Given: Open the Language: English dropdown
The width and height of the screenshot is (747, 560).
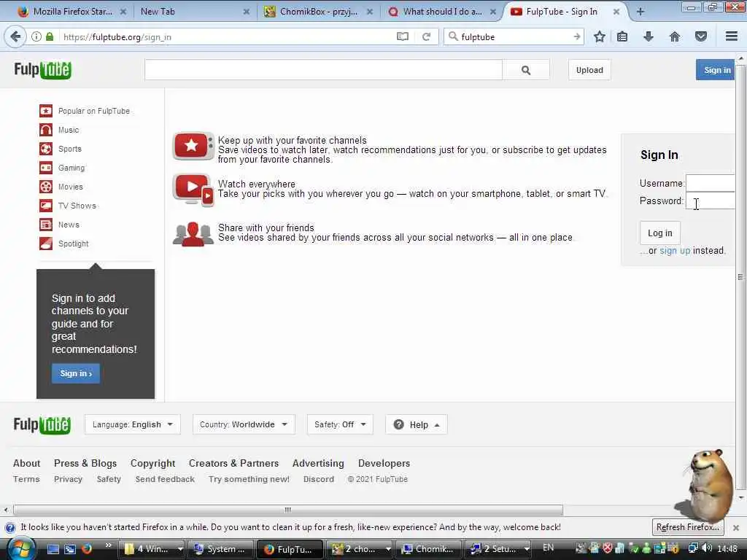Looking at the screenshot, I should coord(133,424).
